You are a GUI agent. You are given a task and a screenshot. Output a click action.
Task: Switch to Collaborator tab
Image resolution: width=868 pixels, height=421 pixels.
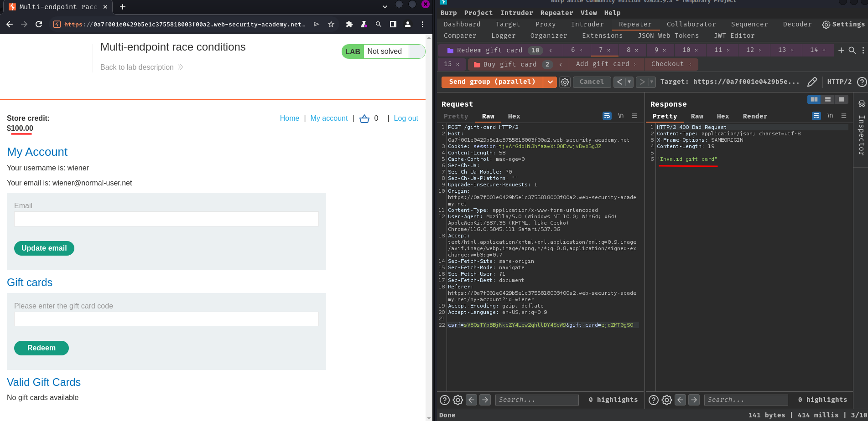click(x=691, y=24)
